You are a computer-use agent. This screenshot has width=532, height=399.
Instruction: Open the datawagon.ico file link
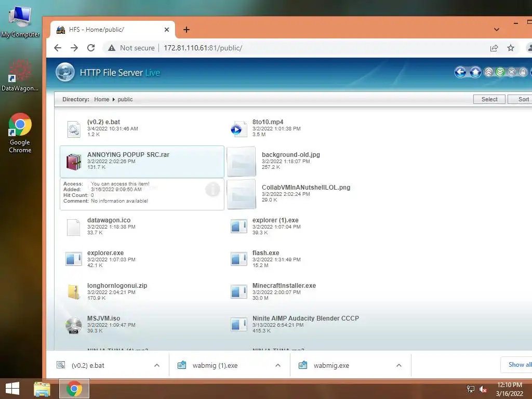pyautogui.click(x=109, y=220)
